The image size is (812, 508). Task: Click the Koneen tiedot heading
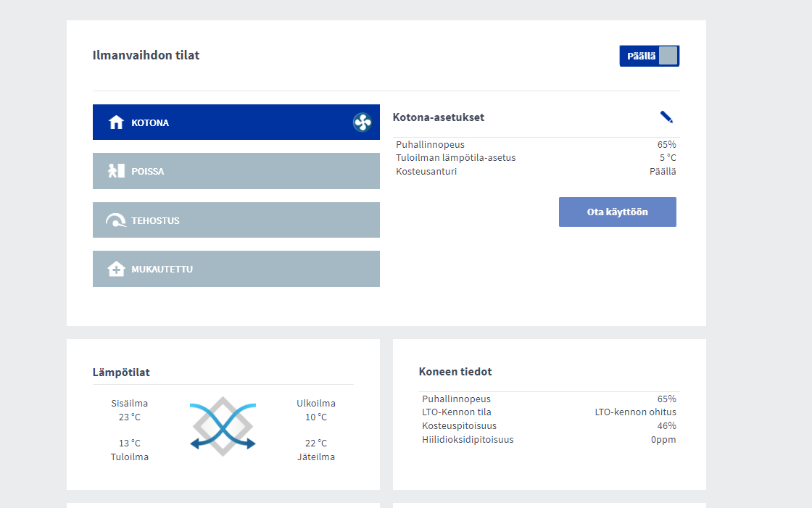point(455,372)
